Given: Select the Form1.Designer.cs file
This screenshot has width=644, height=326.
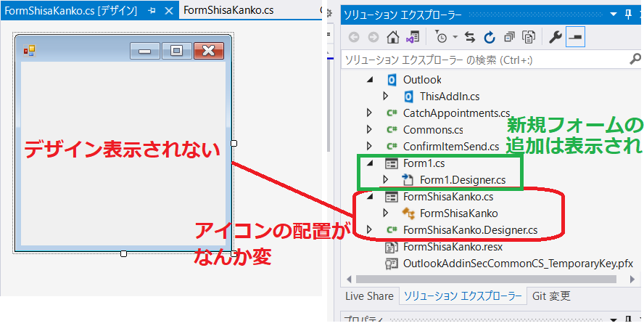Looking at the screenshot, I should pos(463,179).
